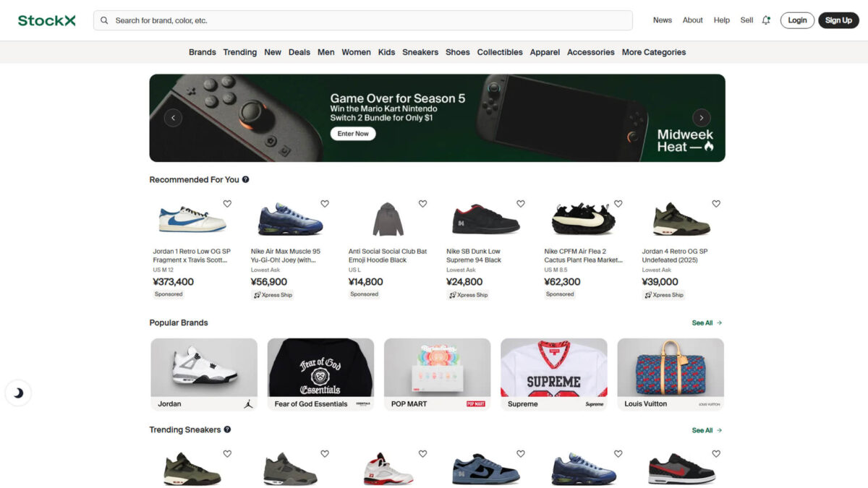The height and width of the screenshot is (488, 868).
Task: Favorite the Nike CPFM Air Flea 2
Action: coord(618,203)
